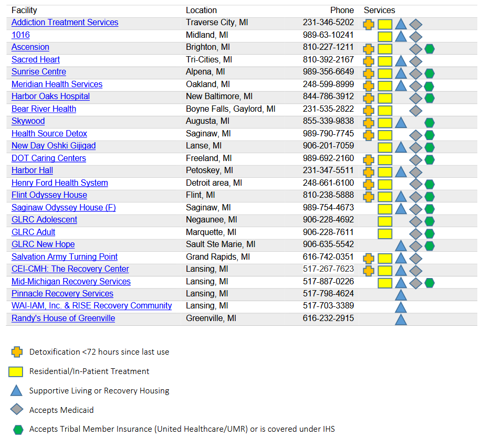Visit the CEI-CMH: The Recovery Center link

70,269
